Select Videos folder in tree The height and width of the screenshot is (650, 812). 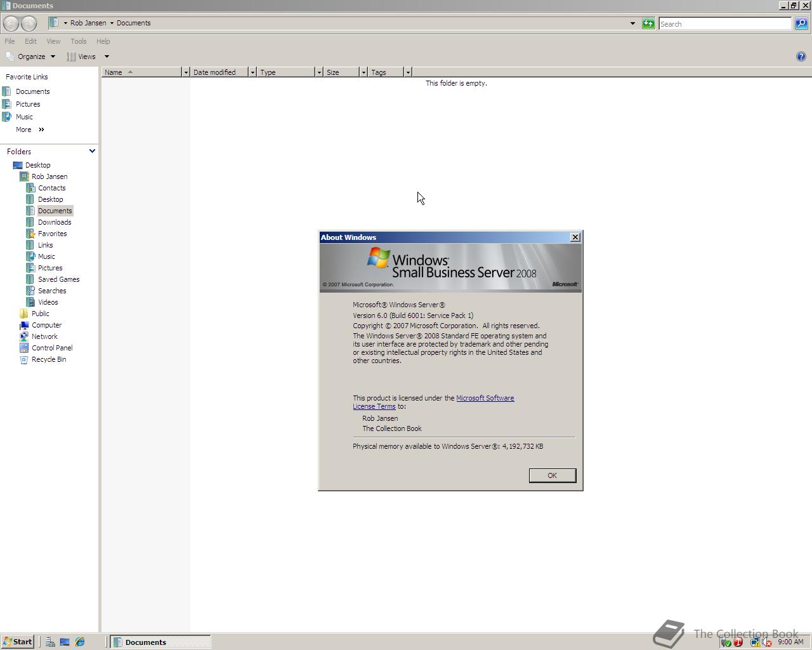tap(48, 302)
